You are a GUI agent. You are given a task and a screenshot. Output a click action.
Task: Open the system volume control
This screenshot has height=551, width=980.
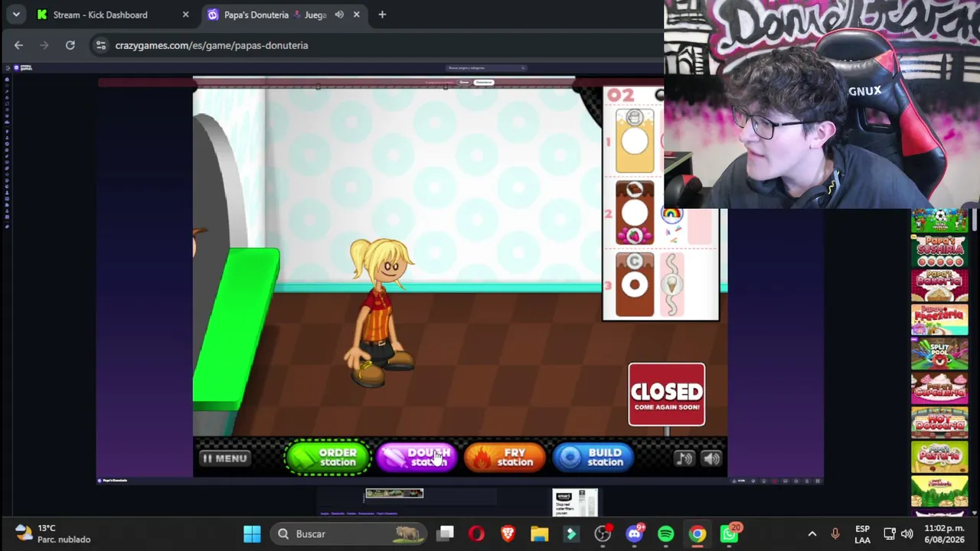(x=907, y=533)
